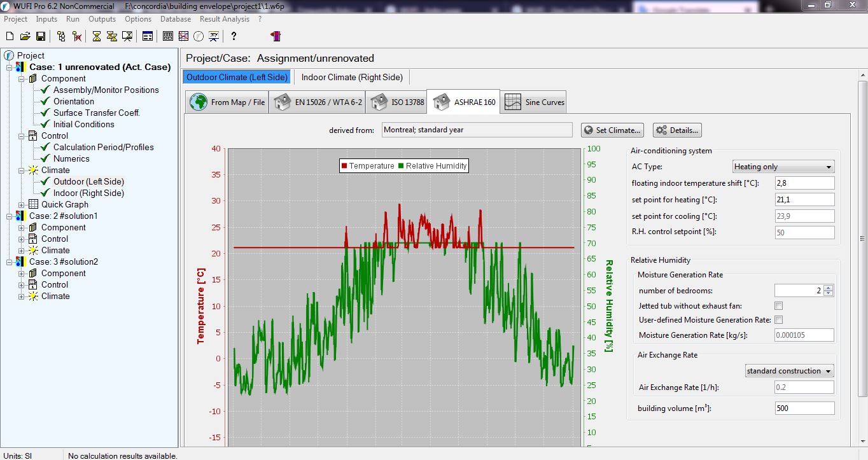Click the exit door icon in toolbar
Image resolution: width=868 pixels, height=460 pixels.
[276, 36]
